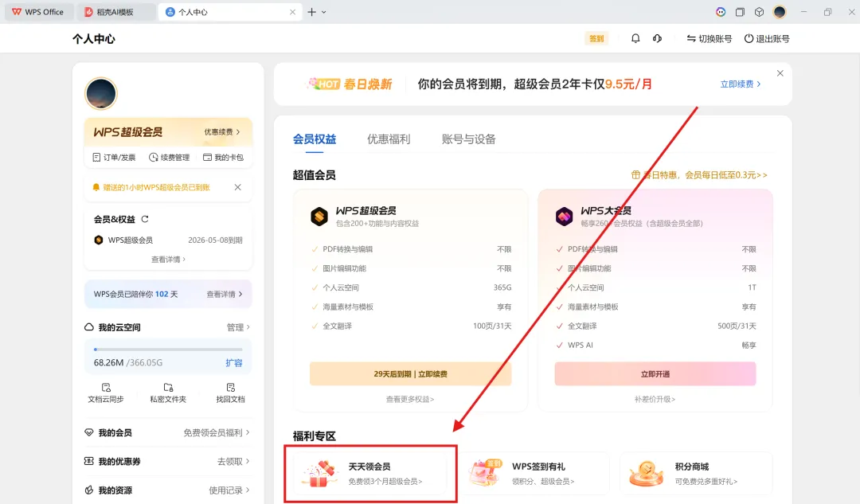Click 立即续费 link in promo banner

(x=741, y=84)
